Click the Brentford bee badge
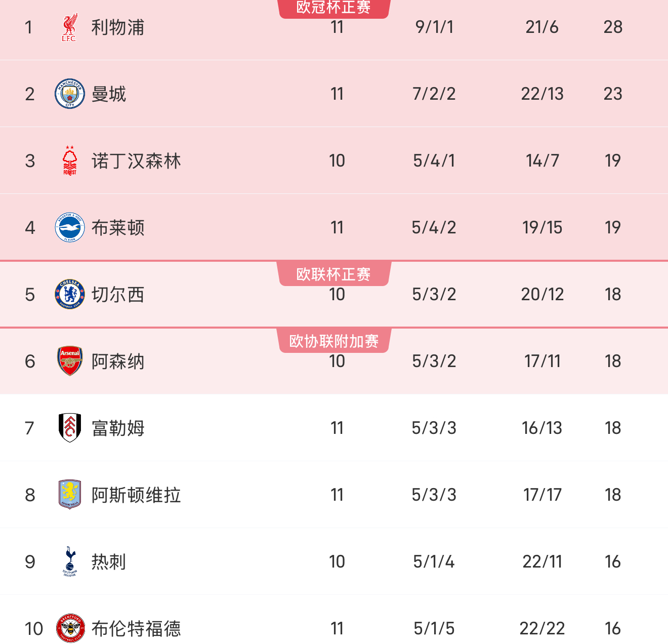This screenshot has width=668, height=644. pyautogui.click(x=70, y=628)
